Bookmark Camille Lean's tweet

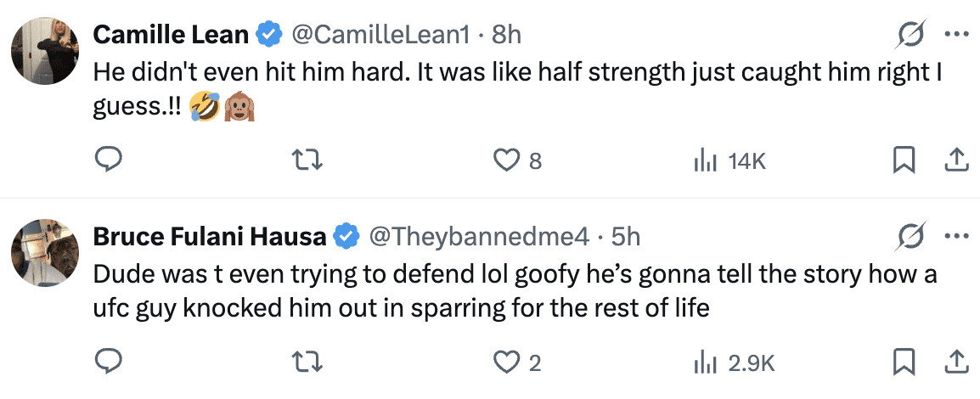(904, 160)
